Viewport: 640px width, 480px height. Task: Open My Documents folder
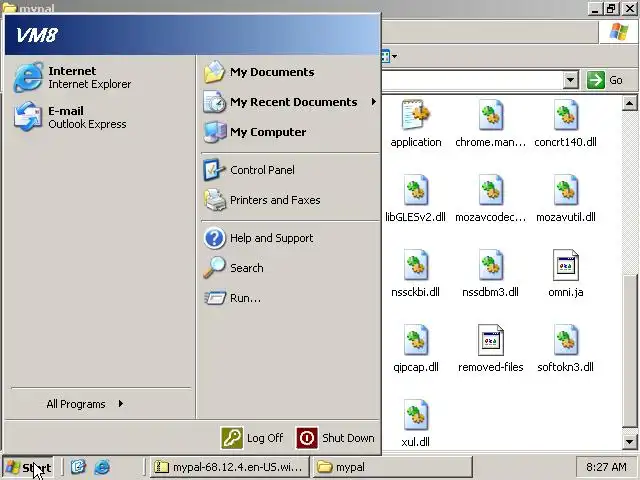point(290,72)
